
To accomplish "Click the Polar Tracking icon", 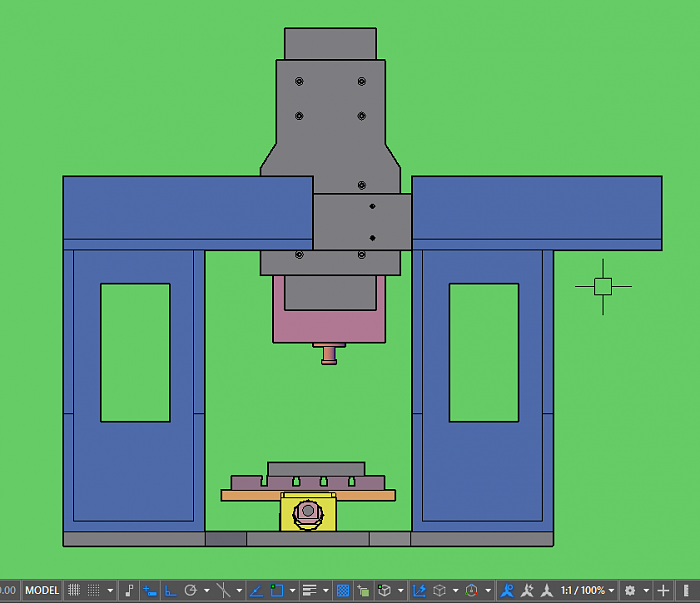I will [x=191, y=590].
